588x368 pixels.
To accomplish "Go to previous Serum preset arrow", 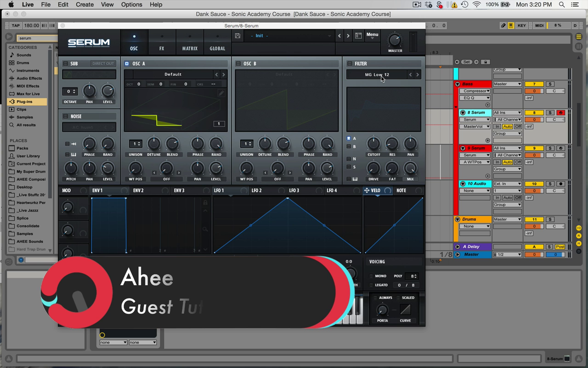I will [x=339, y=36].
